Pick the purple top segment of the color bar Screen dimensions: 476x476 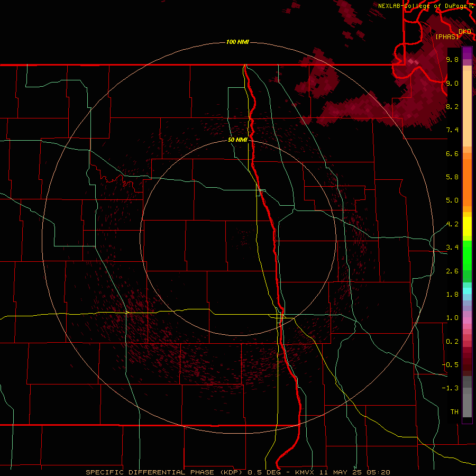coord(467,53)
